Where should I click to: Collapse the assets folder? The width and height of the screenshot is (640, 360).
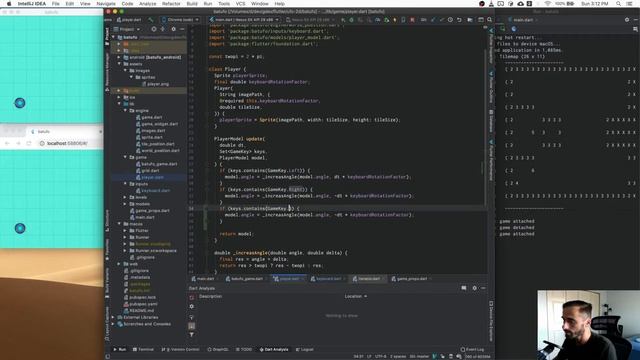119,64
